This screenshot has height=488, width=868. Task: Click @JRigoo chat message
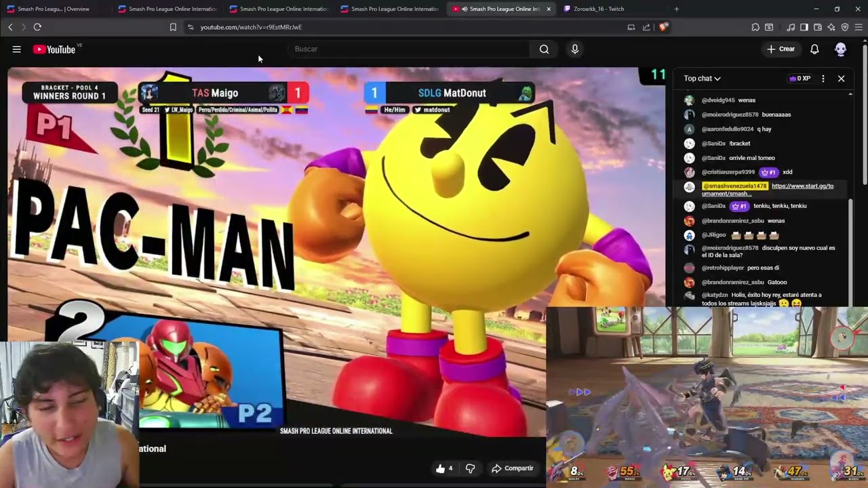[741, 235]
